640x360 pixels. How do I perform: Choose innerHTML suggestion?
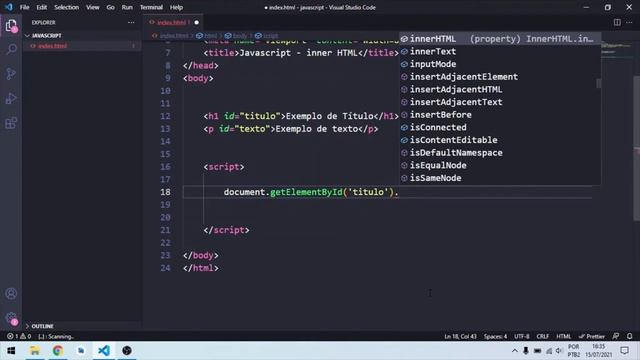click(x=500, y=39)
